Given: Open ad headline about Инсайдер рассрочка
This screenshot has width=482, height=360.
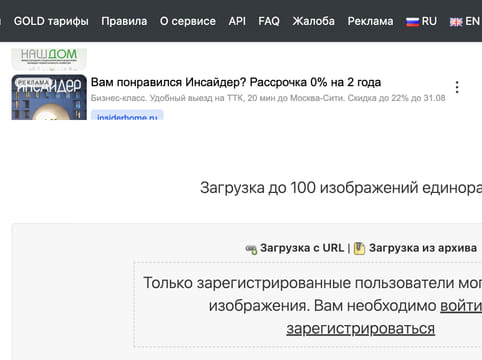Looking at the screenshot, I should pos(236,82).
